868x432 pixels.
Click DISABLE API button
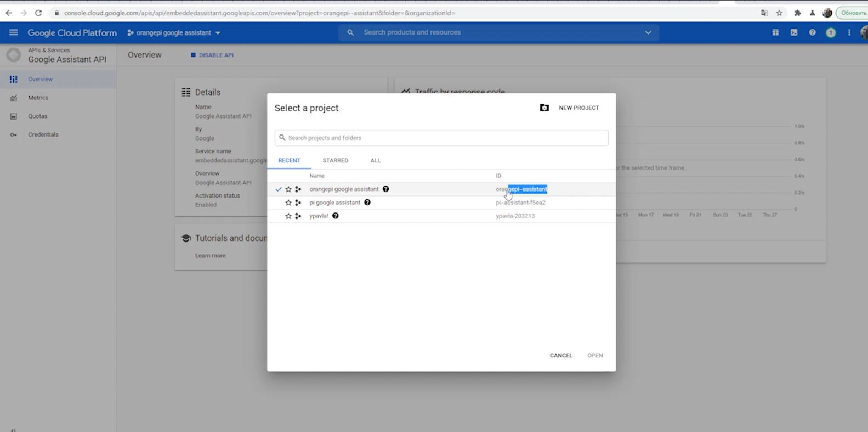click(212, 55)
